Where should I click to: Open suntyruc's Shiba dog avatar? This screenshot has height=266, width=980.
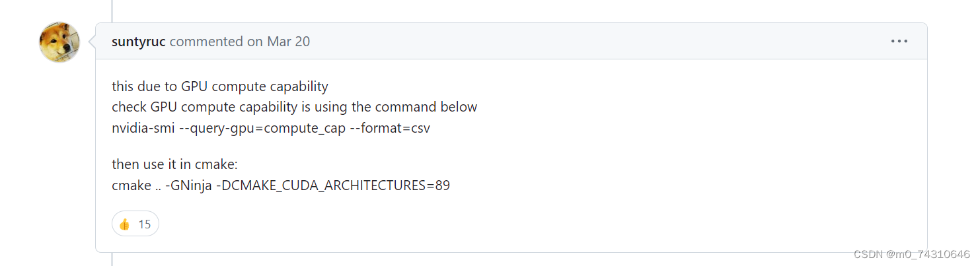coord(60,42)
